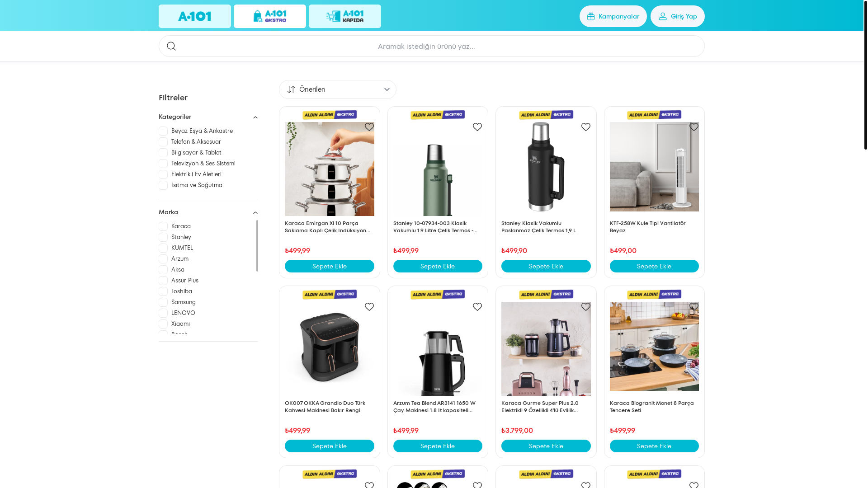Add KTF-258W tower fan to favorites

[694, 127]
